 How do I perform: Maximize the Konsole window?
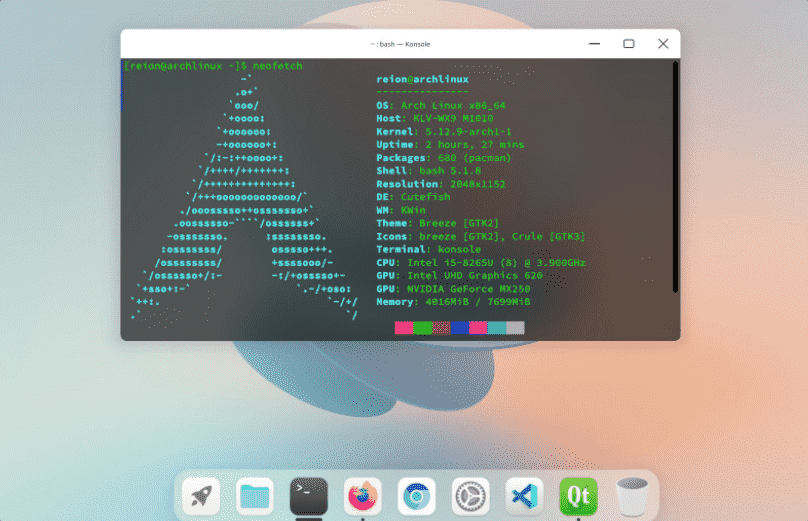pyautogui.click(x=629, y=44)
